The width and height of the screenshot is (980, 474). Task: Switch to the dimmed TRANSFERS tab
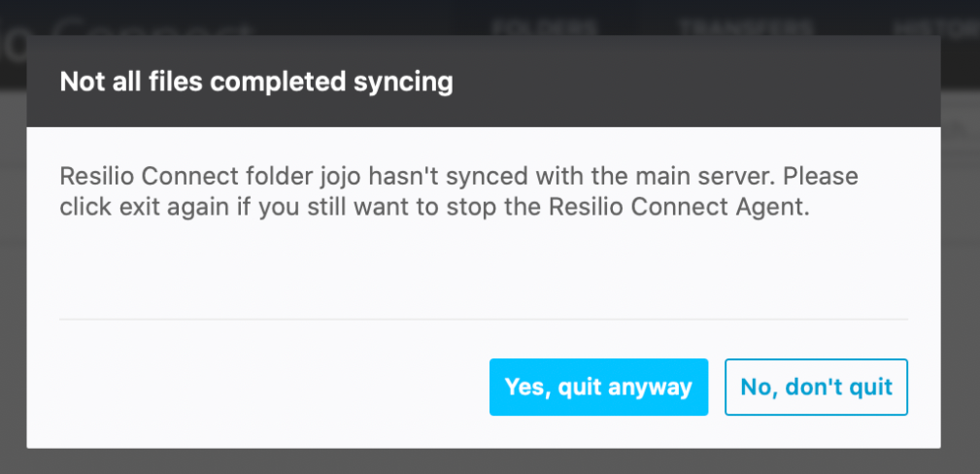[x=746, y=25]
